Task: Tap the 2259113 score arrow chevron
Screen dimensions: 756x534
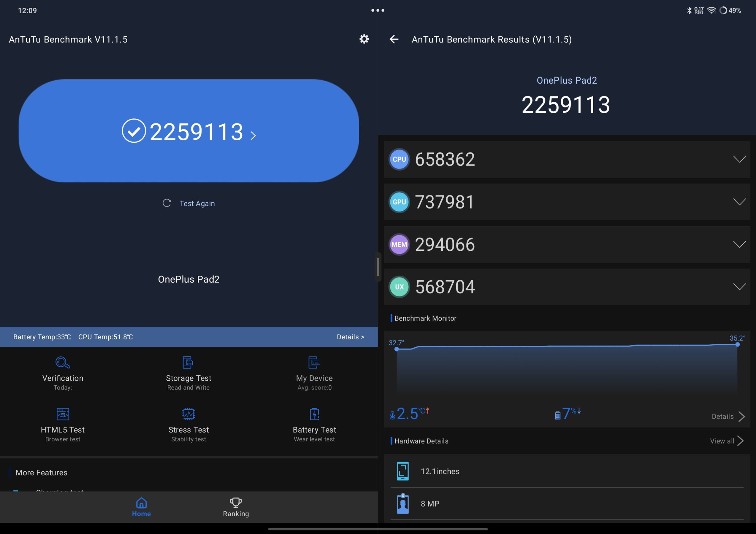Action: tap(253, 136)
